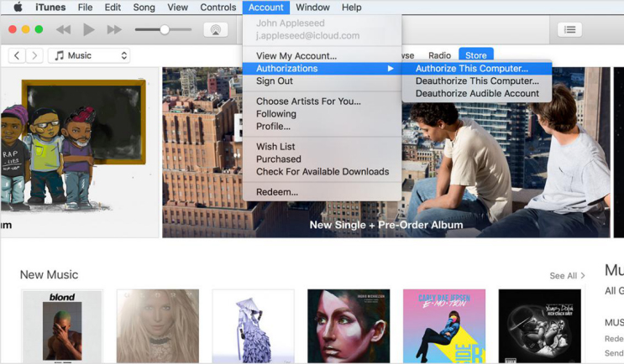Open the AirPlay output button
Viewport: 624px width, 364px height.
pos(215,29)
